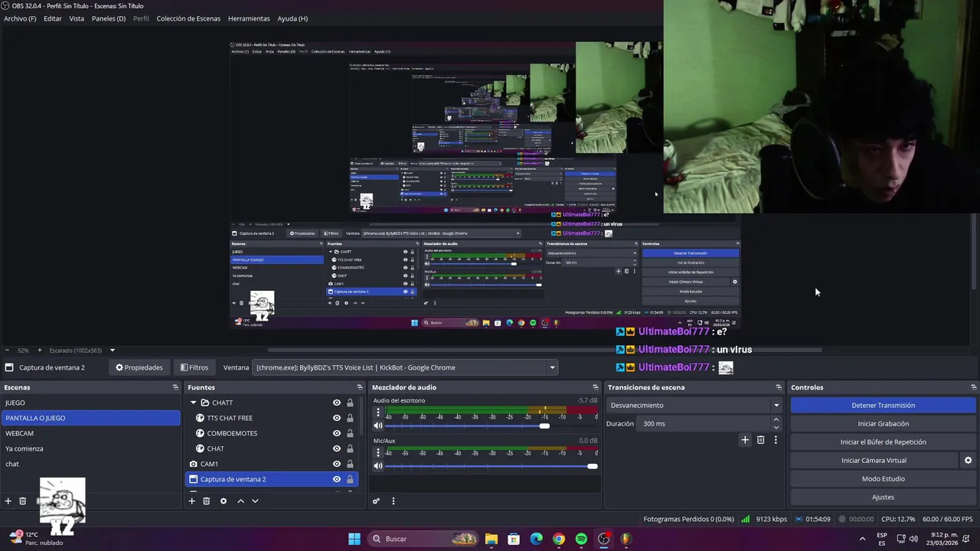The height and width of the screenshot is (551, 980).
Task: Remove selected scene with trash icon
Action: pyautogui.click(x=23, y=501)
